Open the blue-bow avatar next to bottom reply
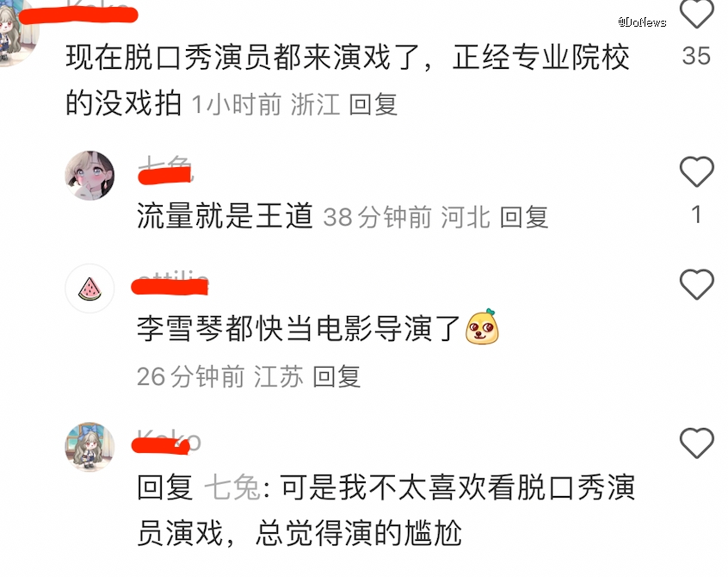 89,447
